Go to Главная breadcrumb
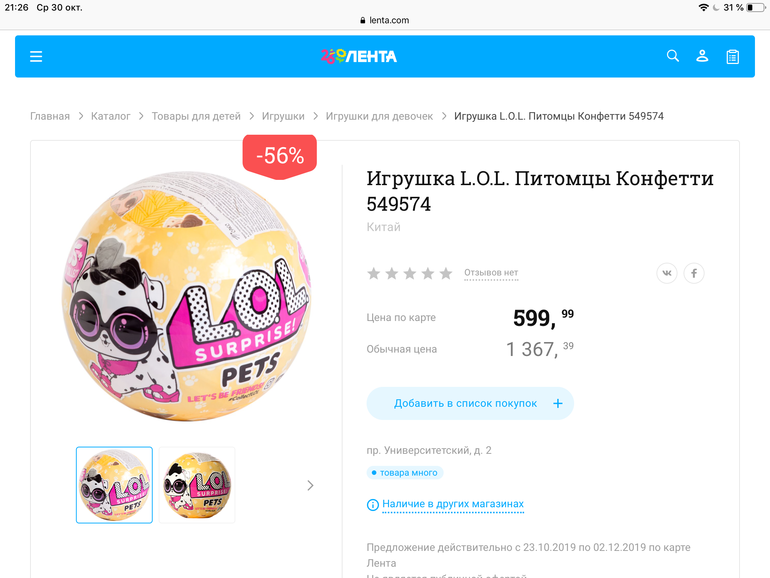770x578 pixels. 50,116
